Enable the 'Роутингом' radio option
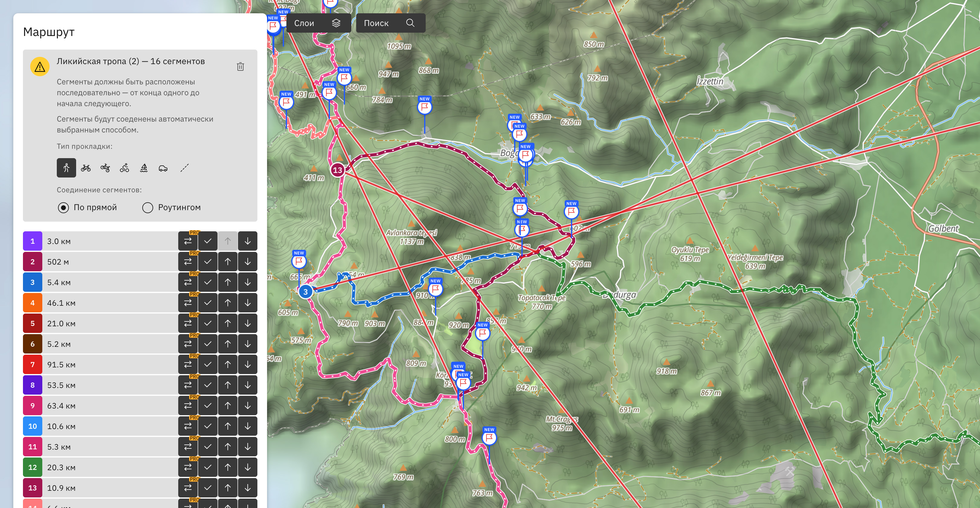This screenshot has width=980, height=508. 148,207
